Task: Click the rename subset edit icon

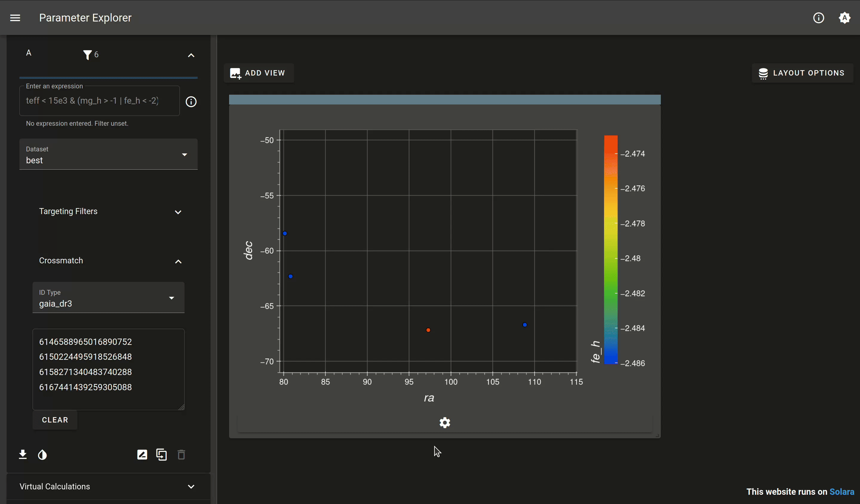Action: pos(142,454)
